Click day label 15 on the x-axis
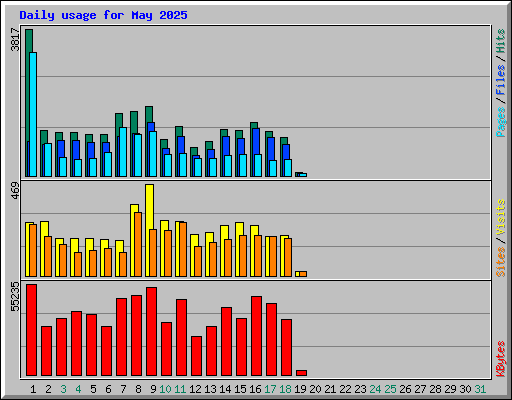 pos(240,389)
